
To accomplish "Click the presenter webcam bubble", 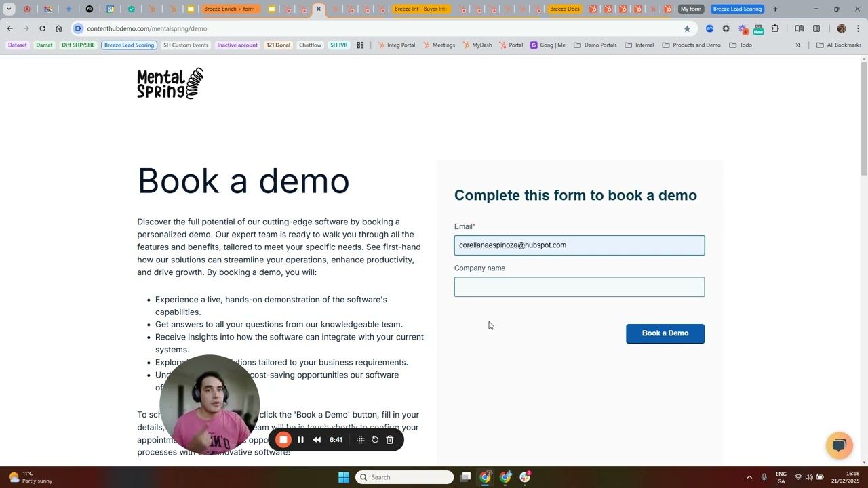I will click(x=210, y=405).
